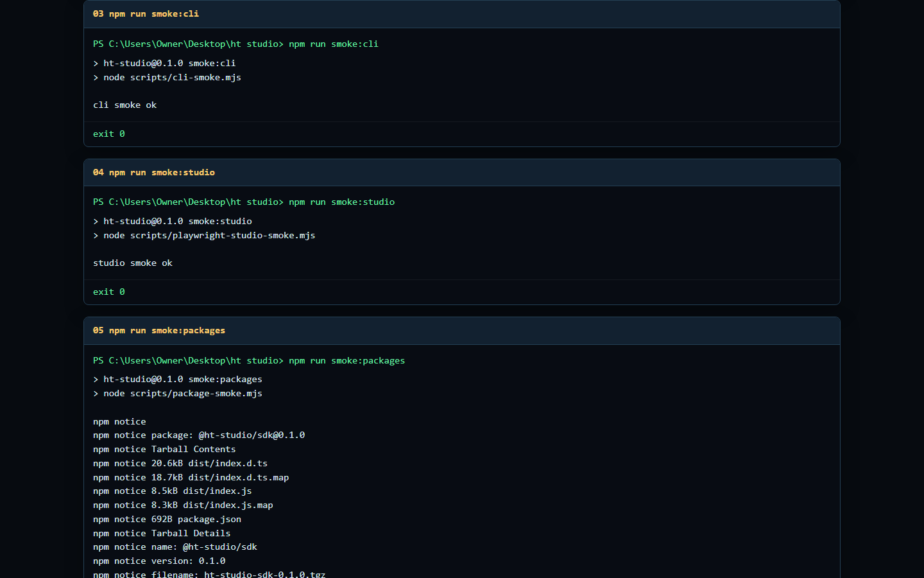Click the line 'ht-studio@0.1.0 smoke:packages'

[x=178, y=379]
